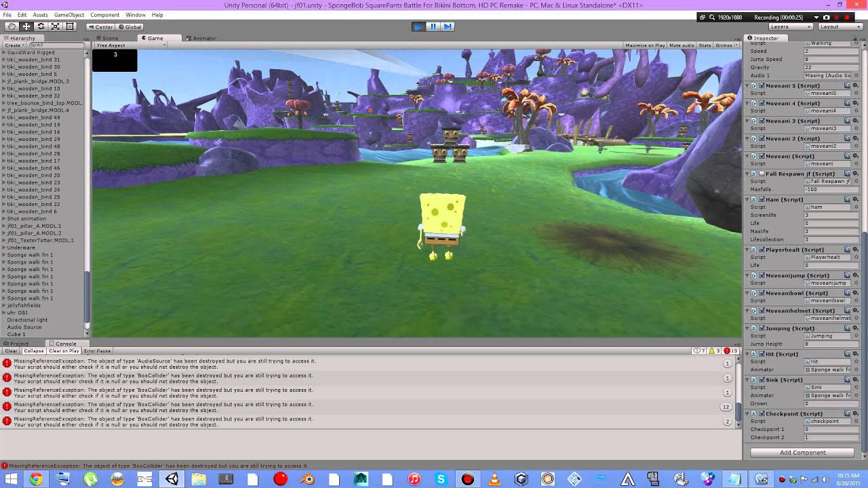868x488 pixels.
Task: Open Windows Start menu
Action: 10,479
